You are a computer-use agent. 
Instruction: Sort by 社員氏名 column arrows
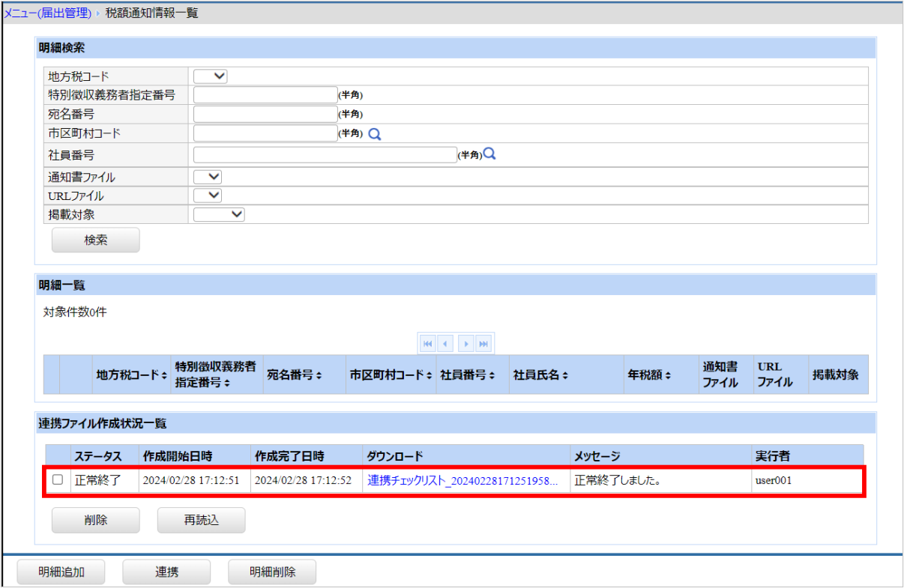(565, 375)
